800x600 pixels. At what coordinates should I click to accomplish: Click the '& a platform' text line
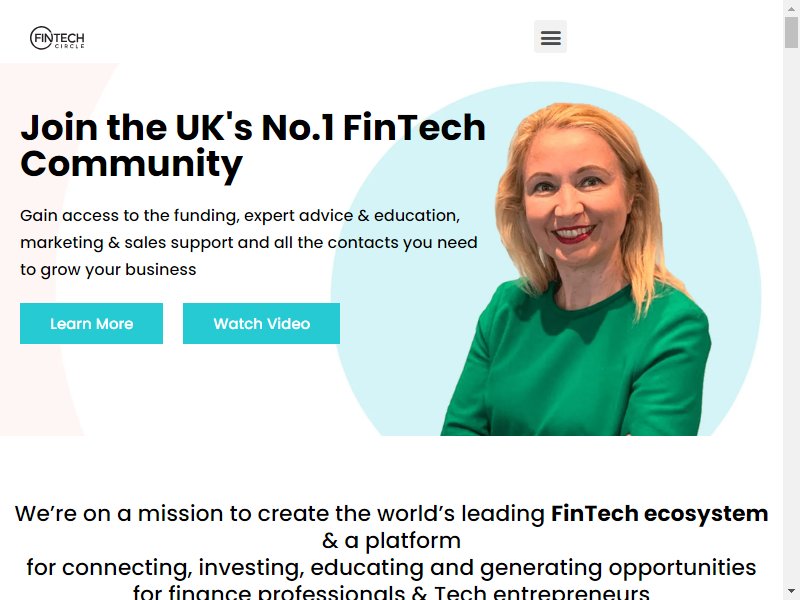(x=391, y=540)
